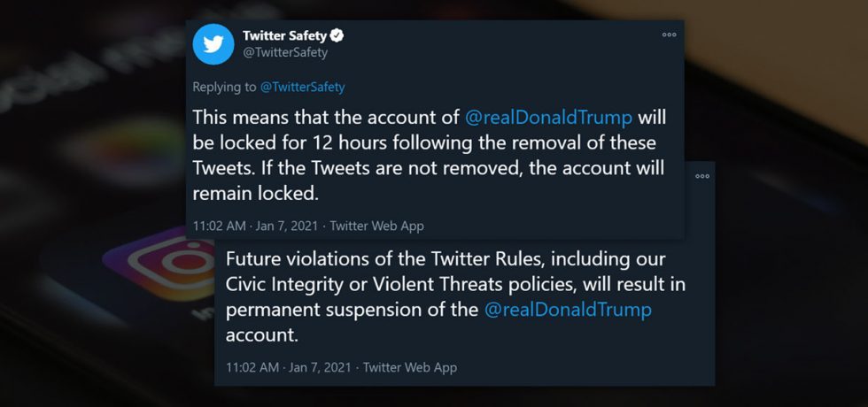This screenshot has height=407, width=868.
Task: Click @TwitterSafety in the 'Replying to' line
Action: (x=302, y=87)
